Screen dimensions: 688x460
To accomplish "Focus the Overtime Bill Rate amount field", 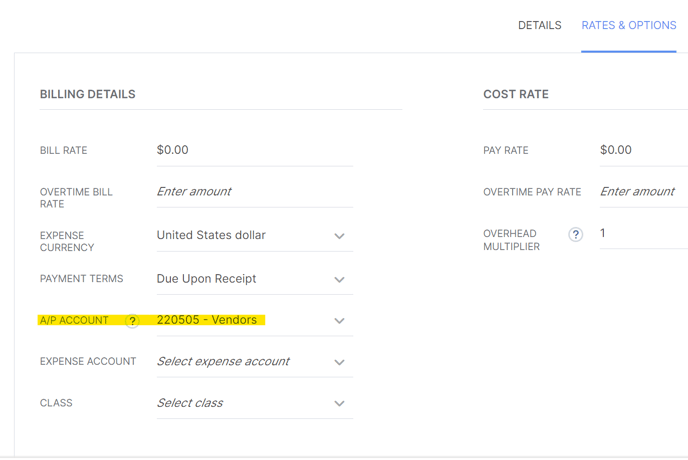I will 254,192.
